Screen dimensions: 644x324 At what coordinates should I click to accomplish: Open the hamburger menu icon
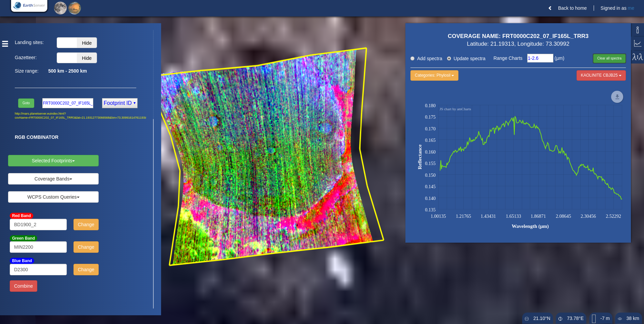pyautogui.click(x=5, y=44)
